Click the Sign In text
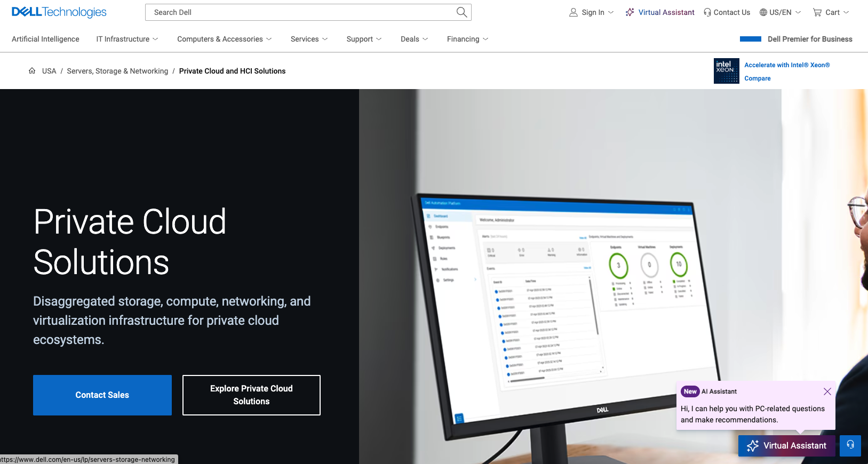 click(x=593, y=12)
